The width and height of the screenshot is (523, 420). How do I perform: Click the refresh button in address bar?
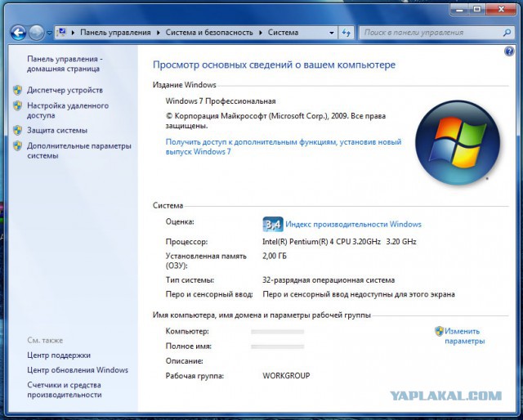click(x=346, y=33)
